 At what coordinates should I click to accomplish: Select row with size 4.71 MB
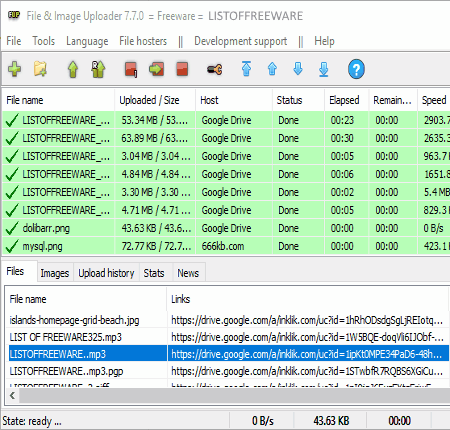pyautogui.click(x=226, y=210)
